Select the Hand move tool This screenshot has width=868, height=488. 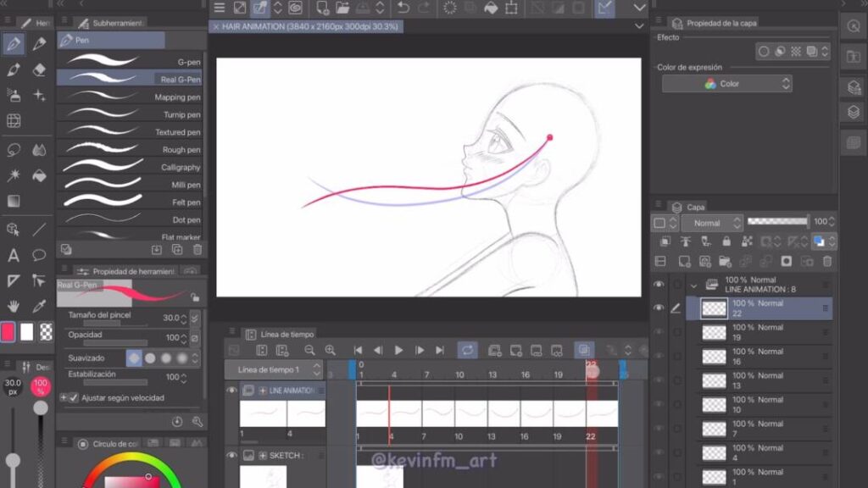[14, 306]
